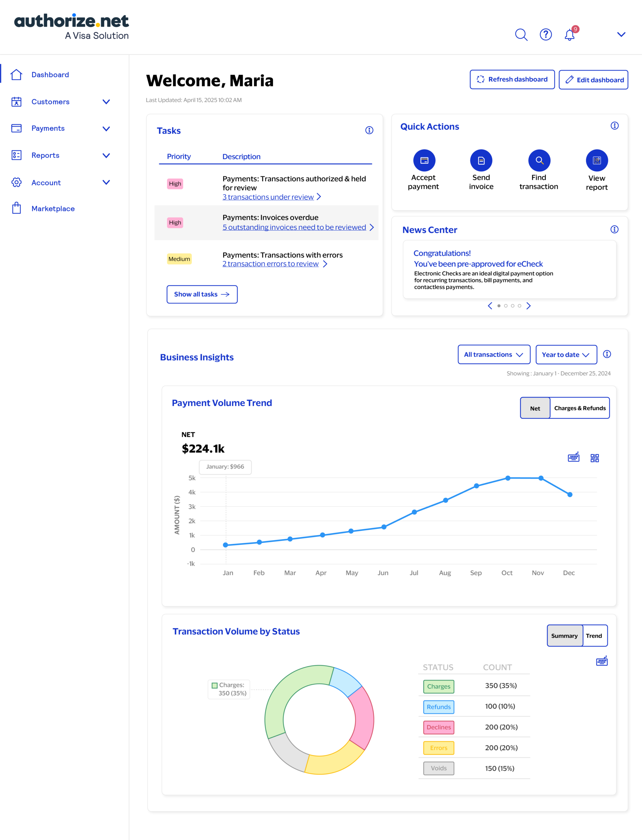
Task: Expand the Reports submenu chevron
Action: tap(106, 156)
